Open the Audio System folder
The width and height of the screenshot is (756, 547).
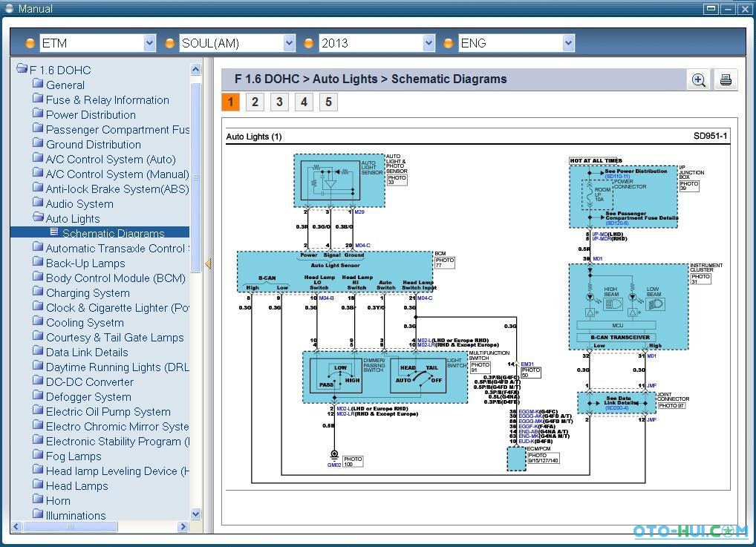point(73,204)
